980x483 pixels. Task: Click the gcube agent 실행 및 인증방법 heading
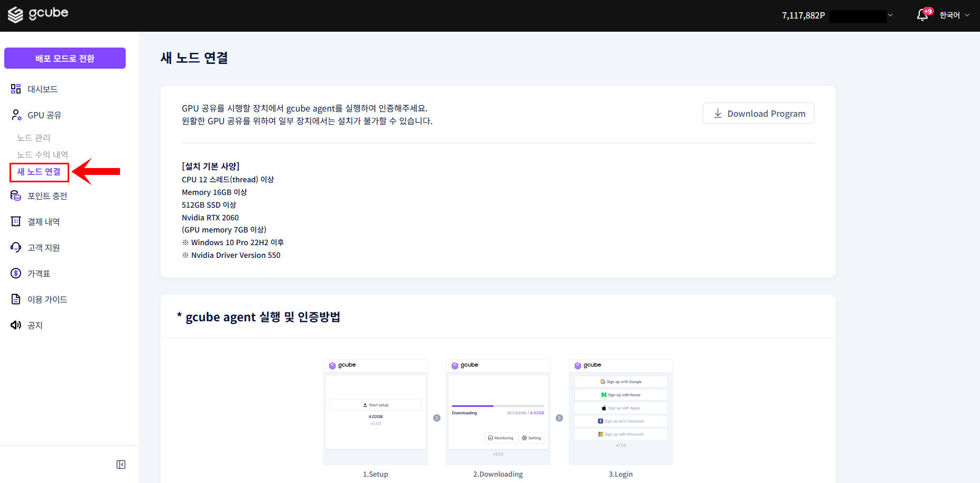[259, 317]
